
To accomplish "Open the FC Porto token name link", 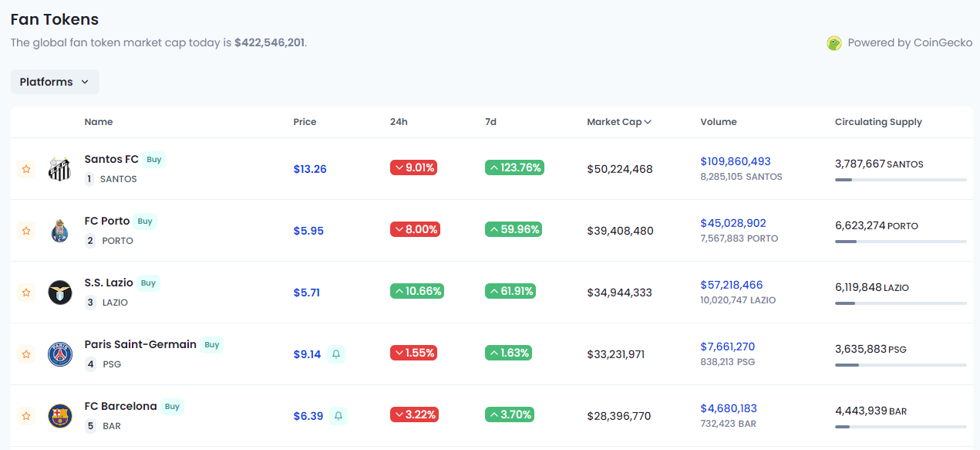I will pos(107,221).
